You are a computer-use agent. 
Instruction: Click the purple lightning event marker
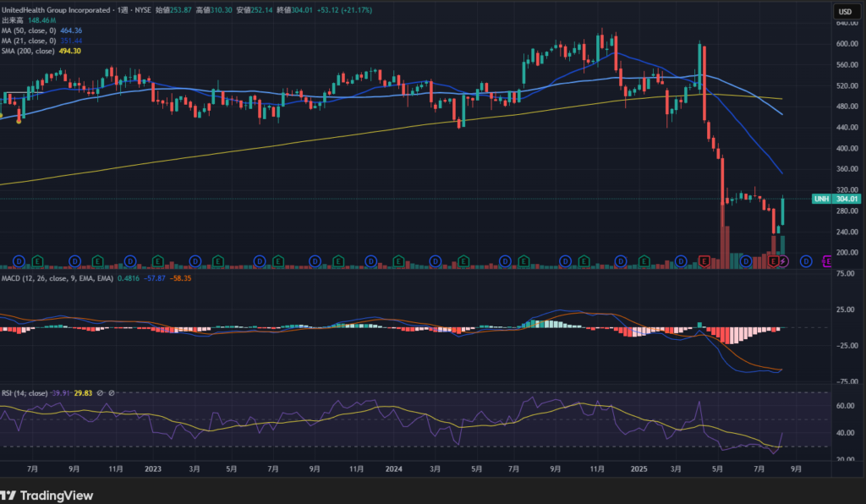[783, 261]
